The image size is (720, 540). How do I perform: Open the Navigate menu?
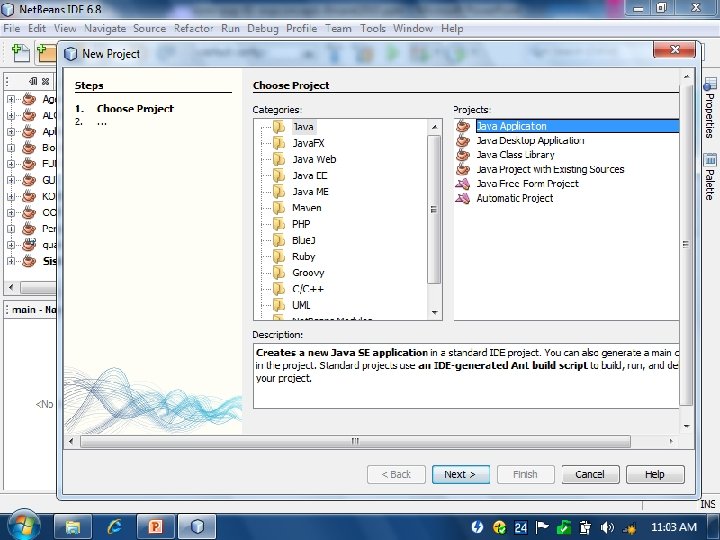click(105, 28)
